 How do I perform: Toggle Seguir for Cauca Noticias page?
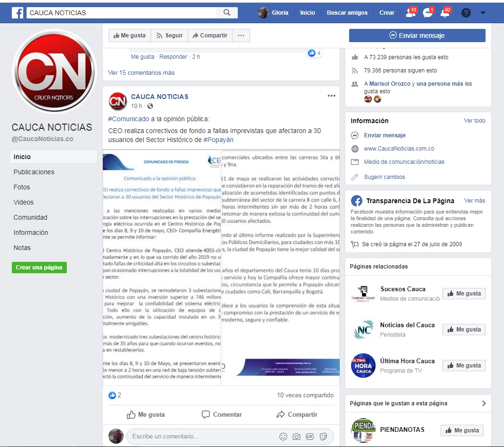pos(170,36)
